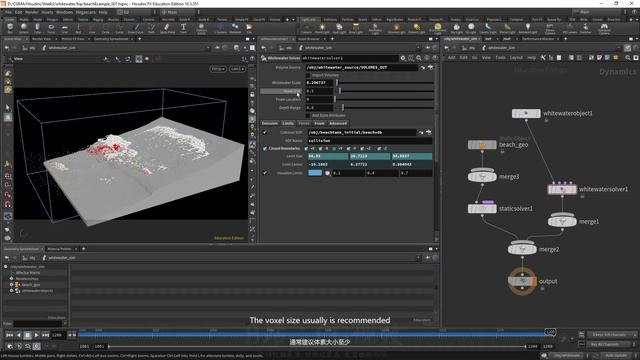Jump back in scene view path bar
The image size is (640, 360).
(x=7, y=48)
